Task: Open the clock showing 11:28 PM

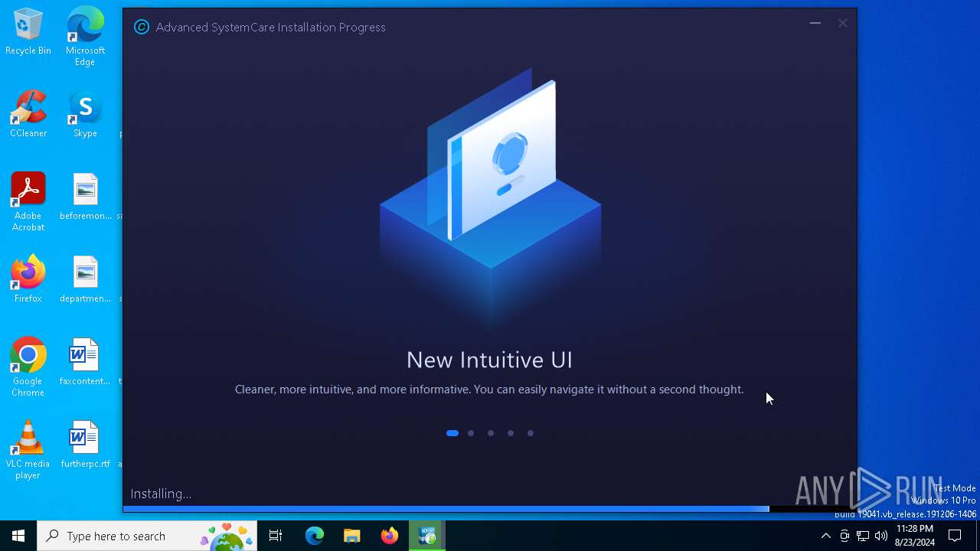Action: 914,536
